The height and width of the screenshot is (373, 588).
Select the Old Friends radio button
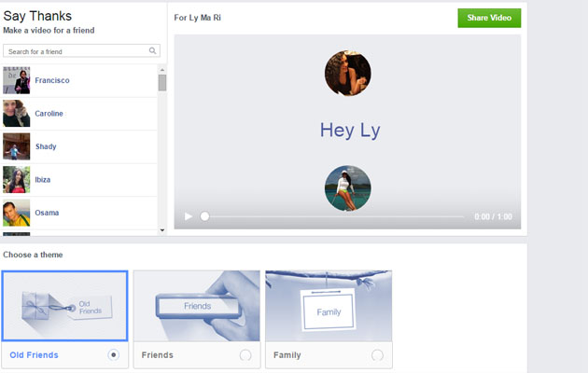tap(113, 354)
